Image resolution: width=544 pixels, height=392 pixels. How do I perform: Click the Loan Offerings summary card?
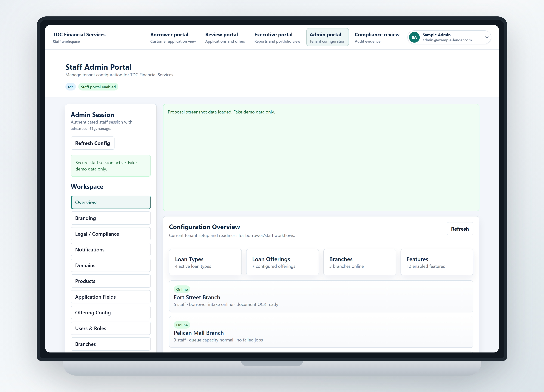click(283, 262)
